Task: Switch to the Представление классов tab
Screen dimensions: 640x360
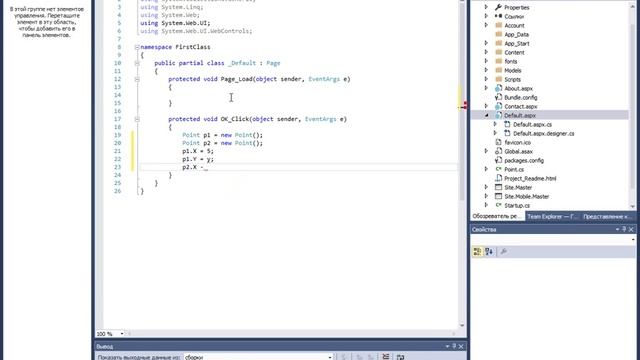Action: point(607,216)
